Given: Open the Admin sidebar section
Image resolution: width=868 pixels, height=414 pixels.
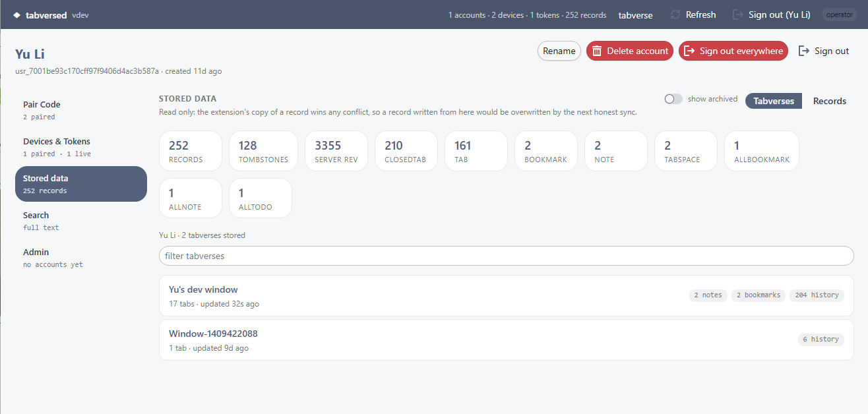Looking at the screenshot, I should (81, 258).
